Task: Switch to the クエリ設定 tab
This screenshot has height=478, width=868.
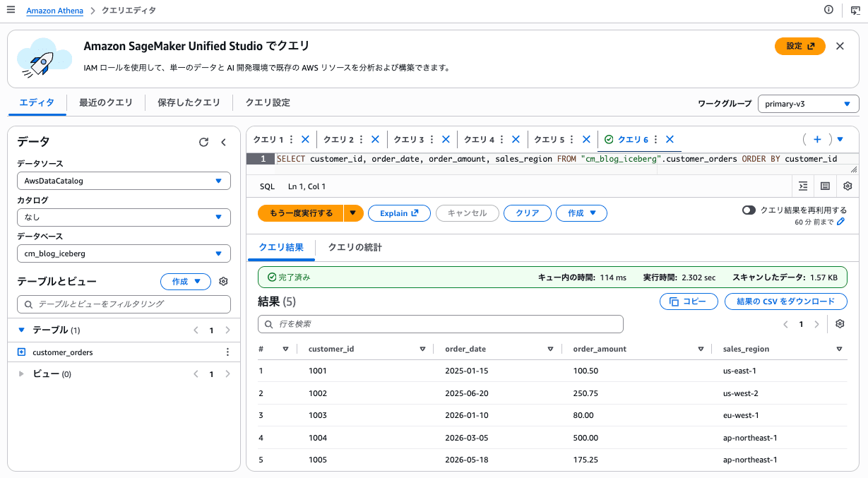Action: pos(268,102)
